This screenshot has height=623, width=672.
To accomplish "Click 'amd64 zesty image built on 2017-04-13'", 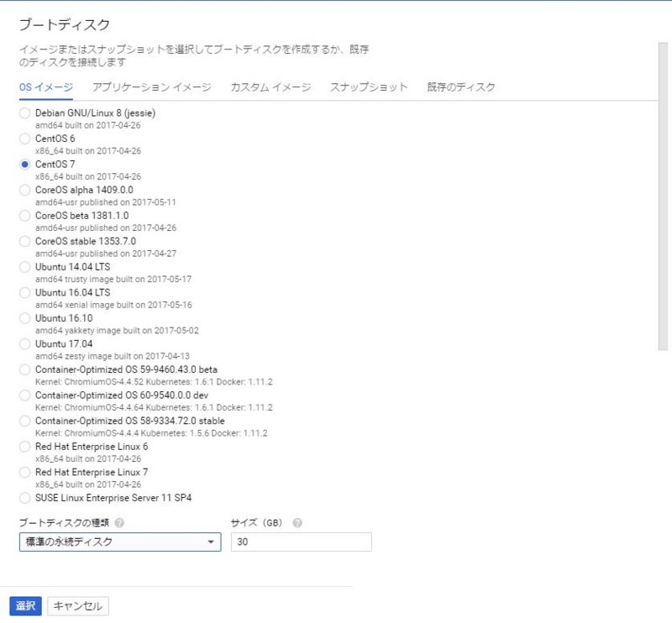I will tap(113, 357).
